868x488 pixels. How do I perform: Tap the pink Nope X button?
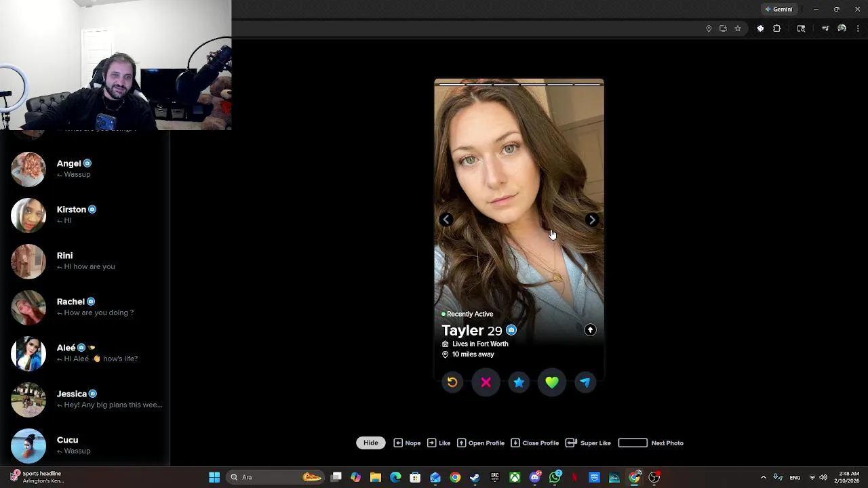[x=486, y=382]
